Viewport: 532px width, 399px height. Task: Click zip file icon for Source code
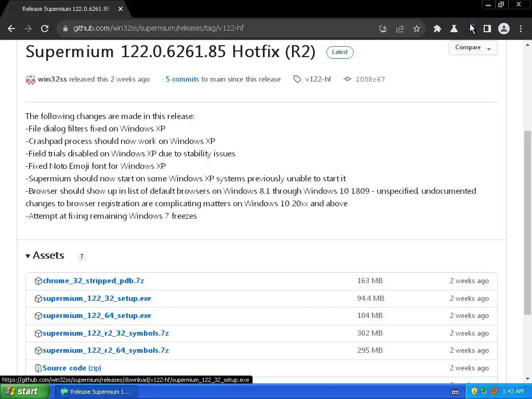tap(38, 368)
